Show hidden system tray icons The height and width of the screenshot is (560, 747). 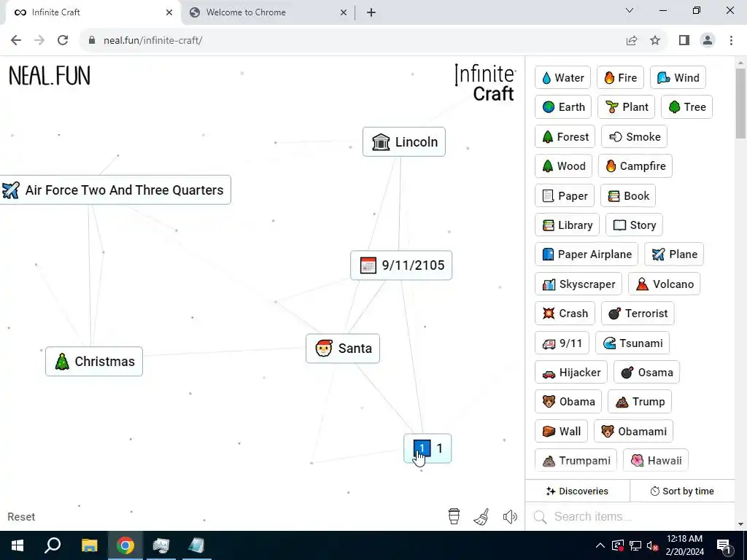click(600, 545)
